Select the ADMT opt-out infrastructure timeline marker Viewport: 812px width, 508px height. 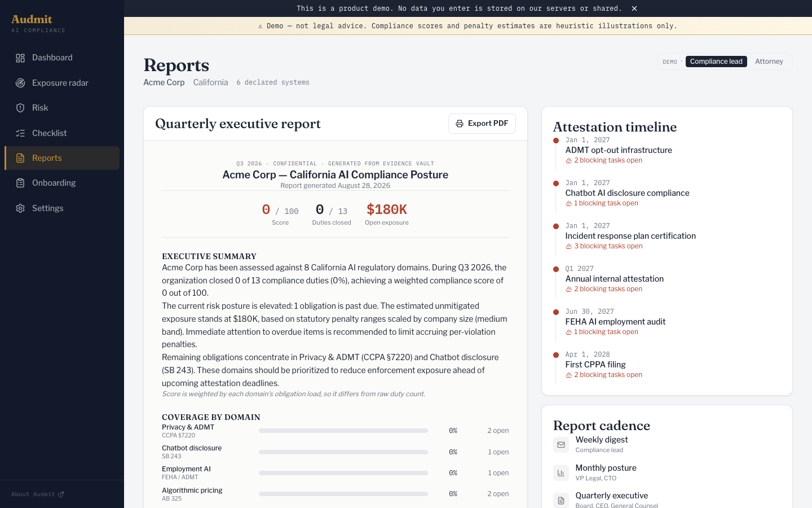coord(556,141)
